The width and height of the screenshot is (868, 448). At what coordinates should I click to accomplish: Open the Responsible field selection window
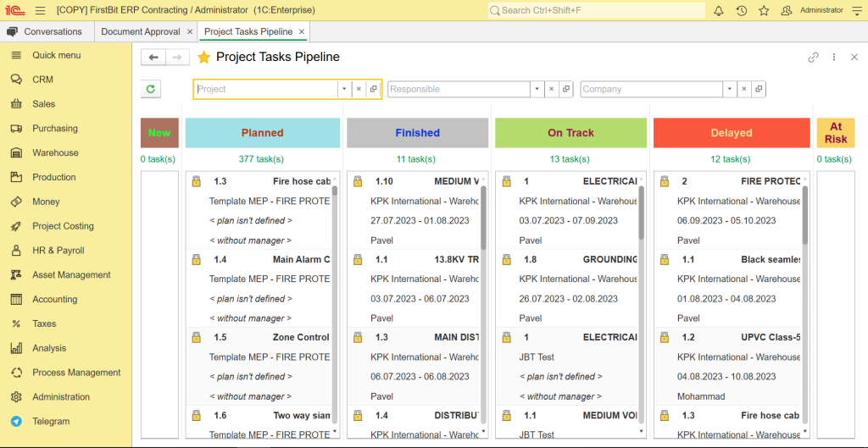[565, 89]
